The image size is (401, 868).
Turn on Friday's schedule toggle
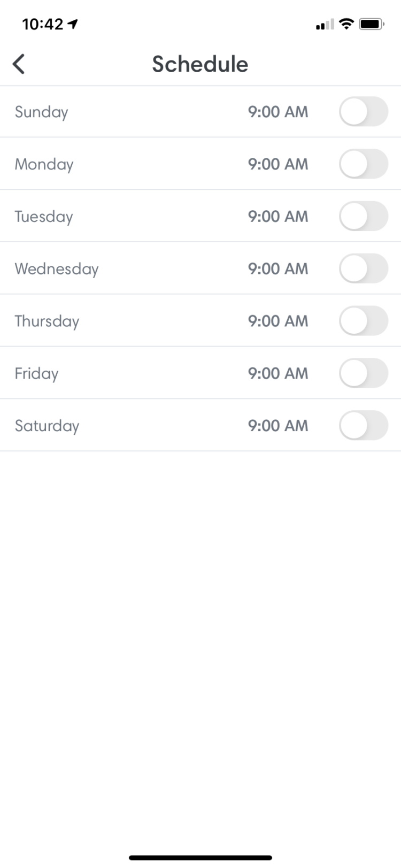[363, 373]
